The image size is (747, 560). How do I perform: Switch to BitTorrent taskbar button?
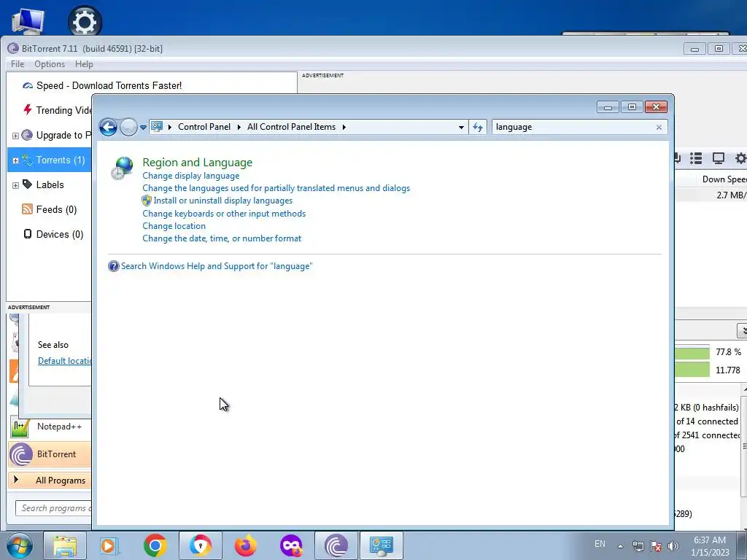point(336,545)
